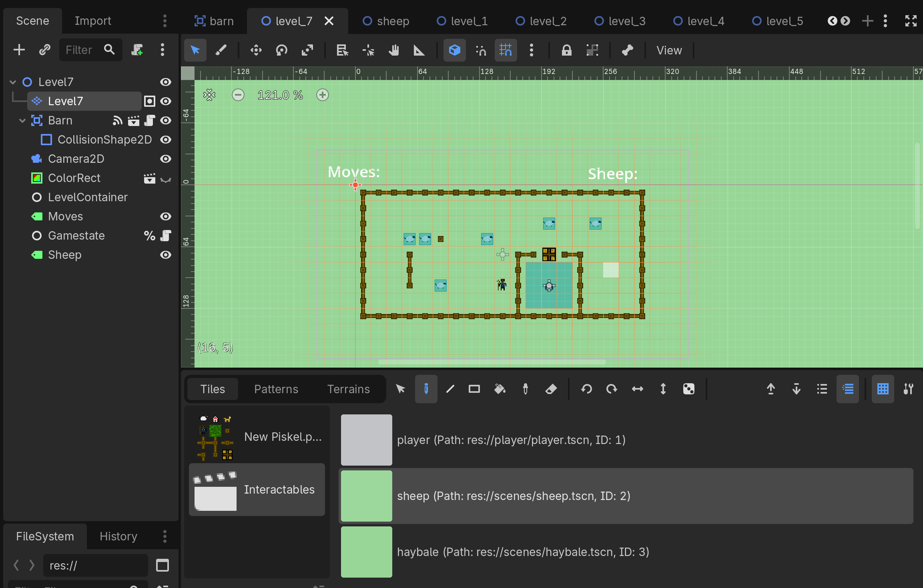Group the selected node's children

(592, 50)
